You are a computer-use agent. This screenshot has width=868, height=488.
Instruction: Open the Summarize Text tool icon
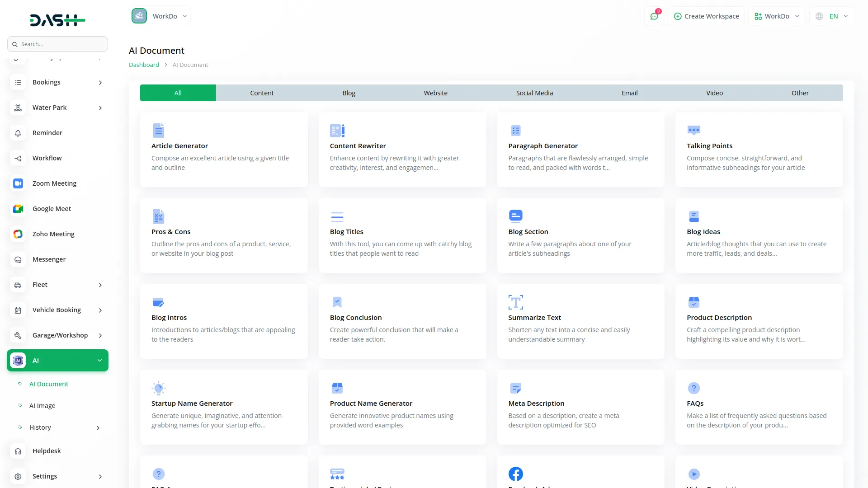point(515,302)
